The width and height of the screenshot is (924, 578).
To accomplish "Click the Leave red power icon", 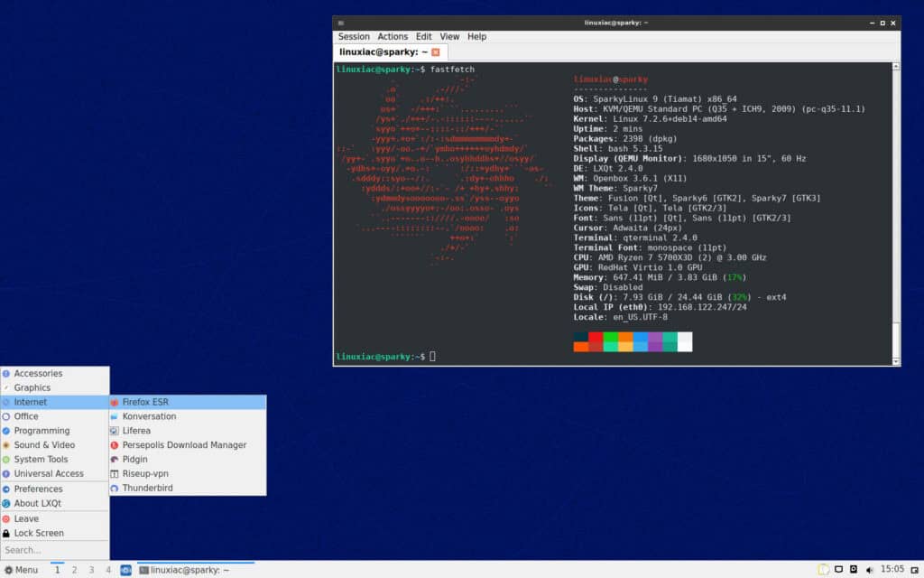I will pos(6,519).
